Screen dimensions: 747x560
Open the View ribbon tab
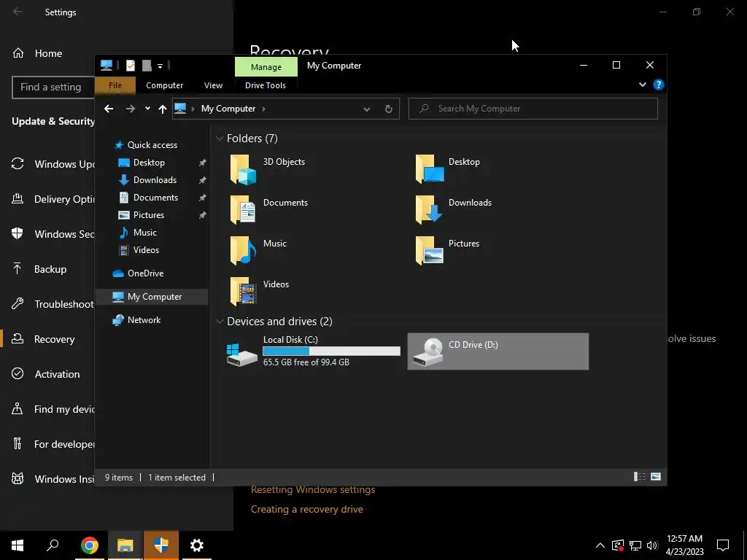click(x=213, y=85)
